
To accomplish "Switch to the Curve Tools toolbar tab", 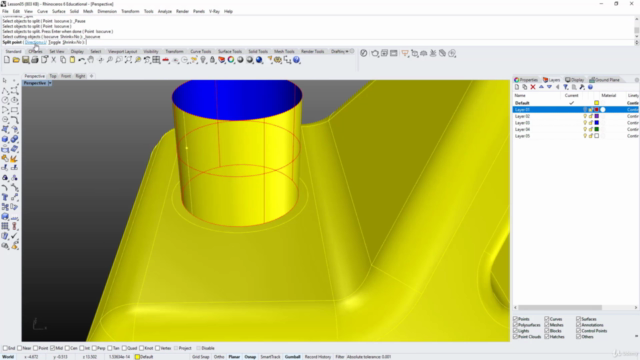I will (201, 51).
